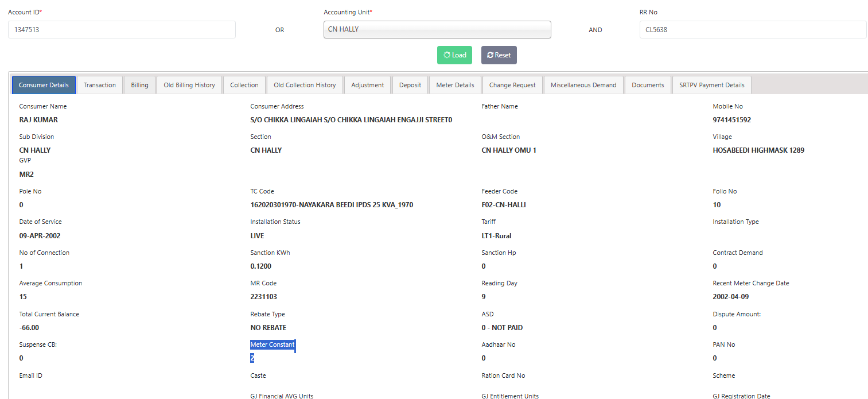Open the Billing tab
Viewport: 868px width, 399px height.
[x=139, y=85]
